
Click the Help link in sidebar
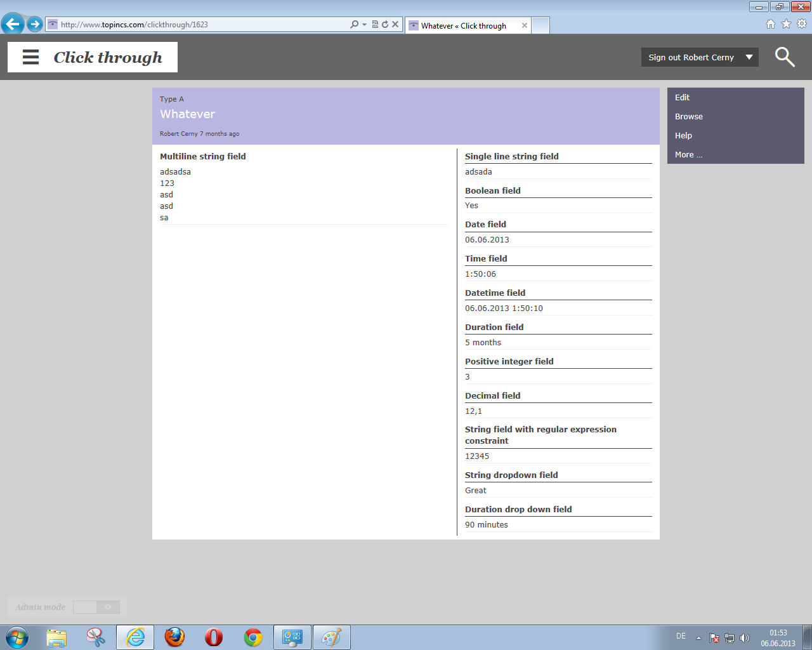pos(683,136)
